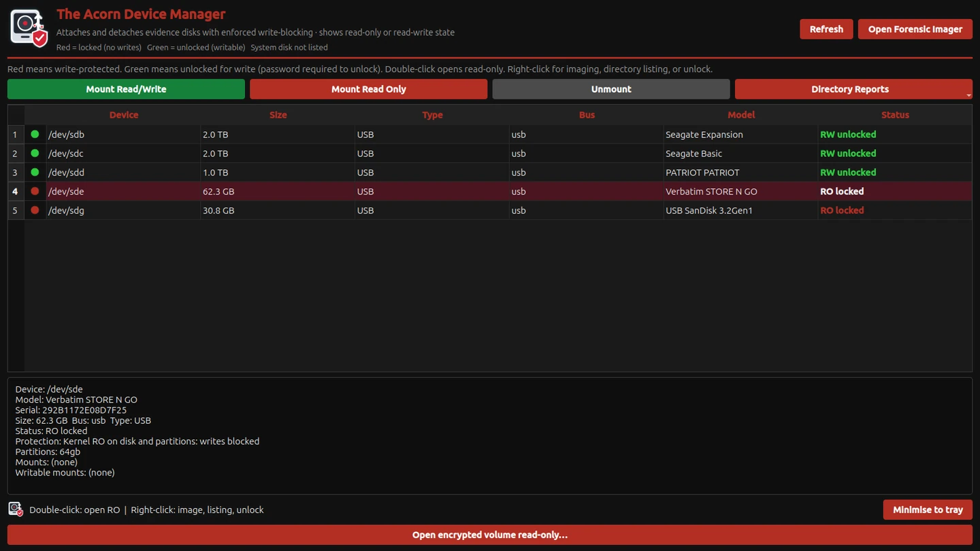The width and height of the screenshot is (980, 551).
Task: Click the PATRIOT PATRIOT model cell
Action: [741, 172]
